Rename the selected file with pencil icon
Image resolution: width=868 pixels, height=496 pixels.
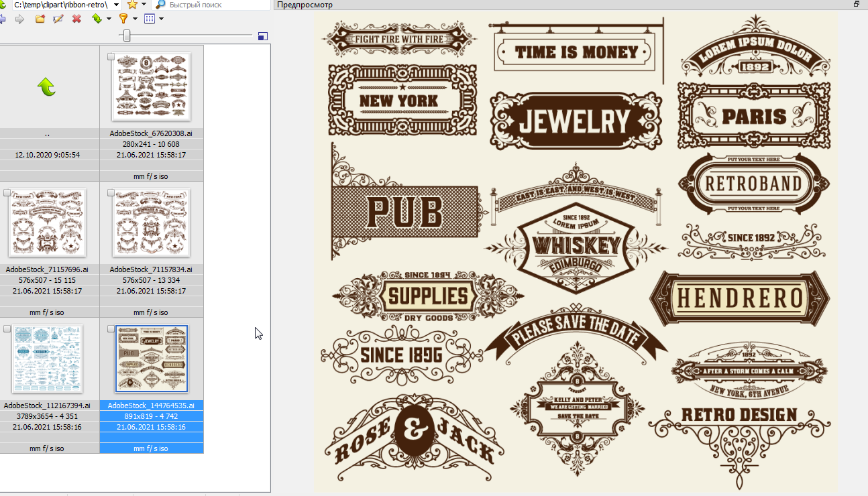pyautogui.click(x=58, y=19)
